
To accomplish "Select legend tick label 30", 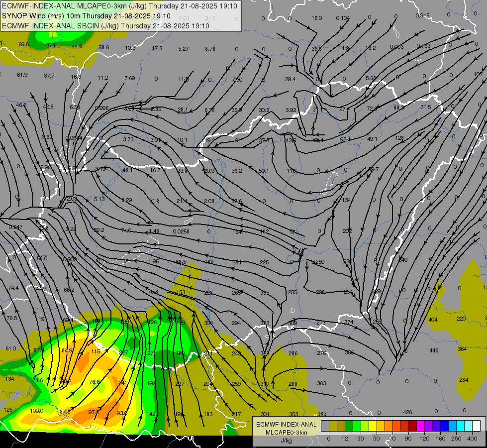I will pyautogui.click(x=361, y=439).
